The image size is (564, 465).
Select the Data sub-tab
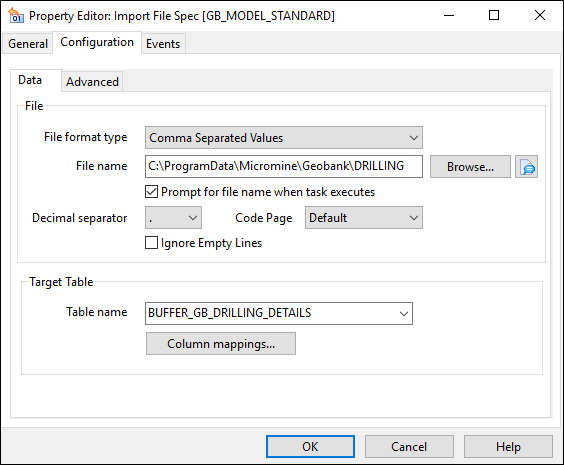[30, 80]
